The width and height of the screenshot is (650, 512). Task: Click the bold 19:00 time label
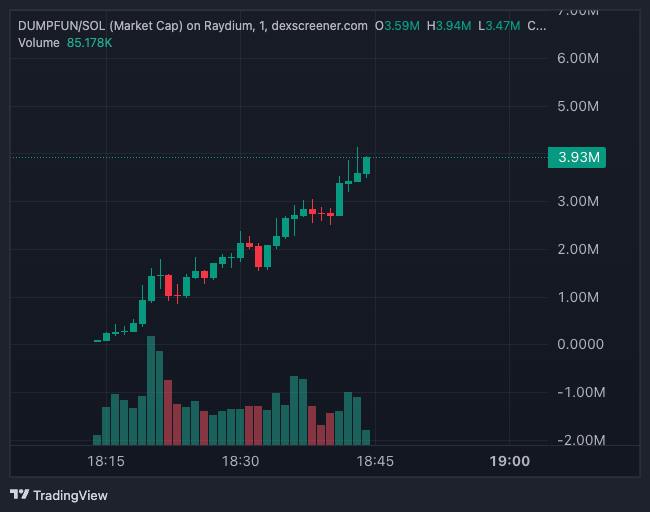click(510, 461)
